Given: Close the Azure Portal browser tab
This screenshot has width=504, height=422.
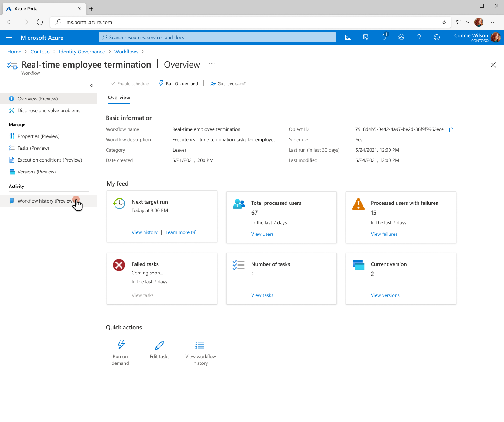Looking at the screenshot, I should coord(80,9).
